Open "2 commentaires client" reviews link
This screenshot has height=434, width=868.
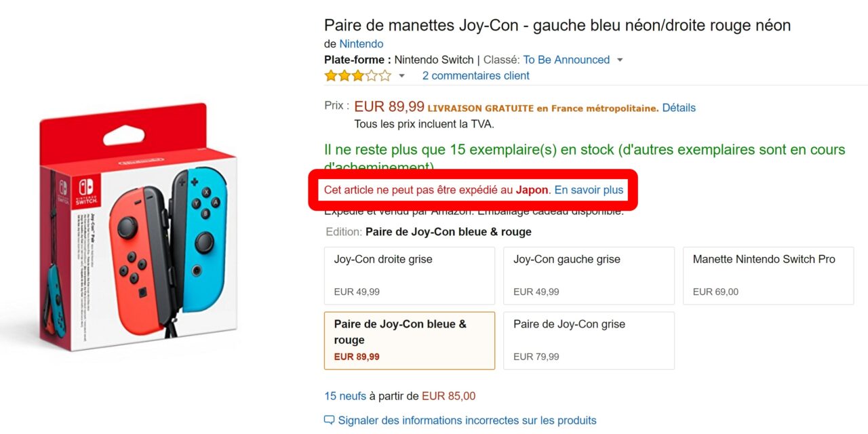[x=475, y=75]
